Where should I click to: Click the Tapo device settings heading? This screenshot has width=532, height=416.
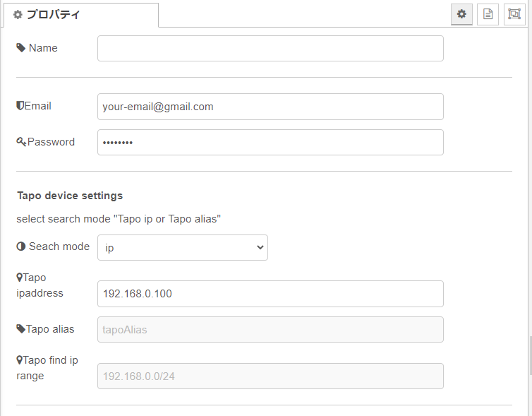tap(70, 196)
